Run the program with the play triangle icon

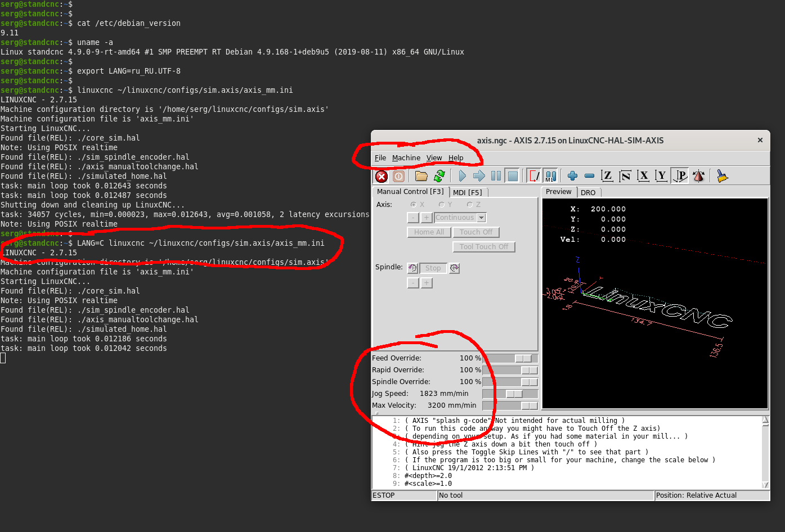tap(462, 177)
